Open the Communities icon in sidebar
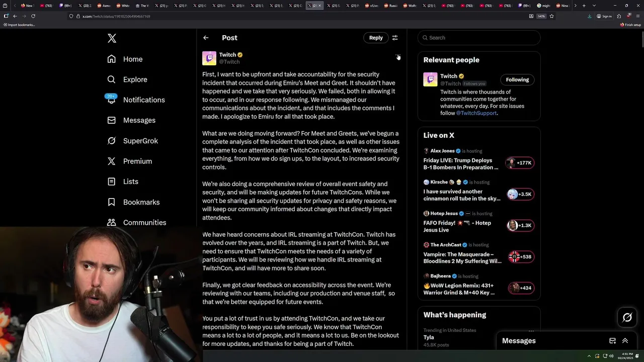This screenshot has height=362, width=644. click(111, 222)
